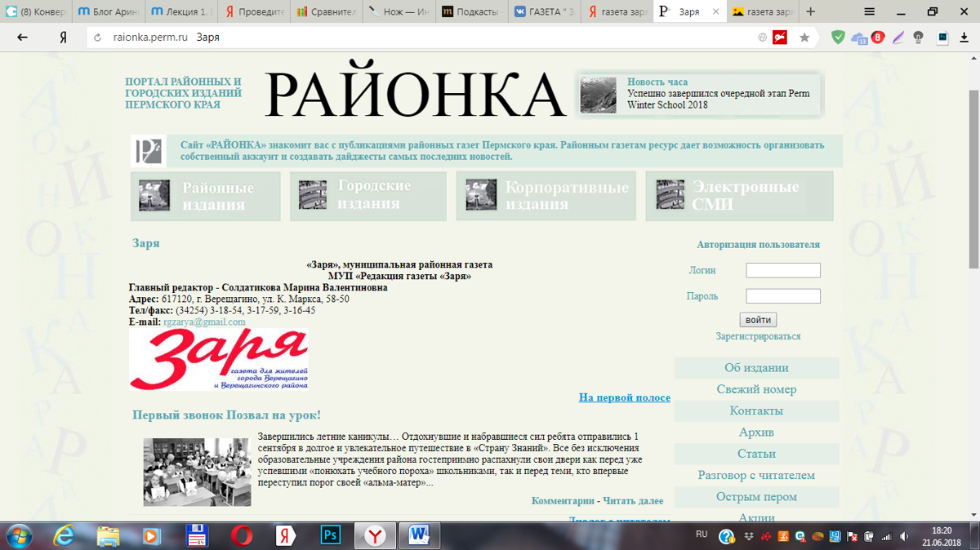Open the browser hamburger menu
The height and width of the screenshot is (550, 980).
[870, 11]
